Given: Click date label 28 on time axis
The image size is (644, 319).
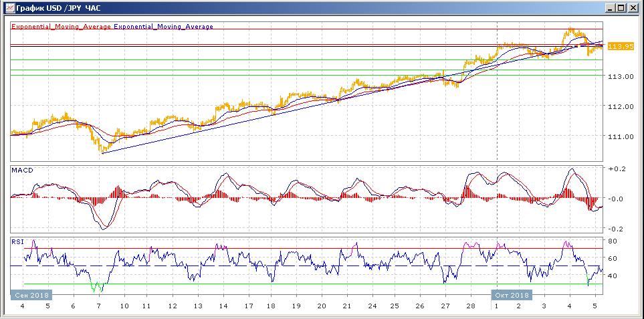Looking at the screenshot, I should [x=471, y=306].
